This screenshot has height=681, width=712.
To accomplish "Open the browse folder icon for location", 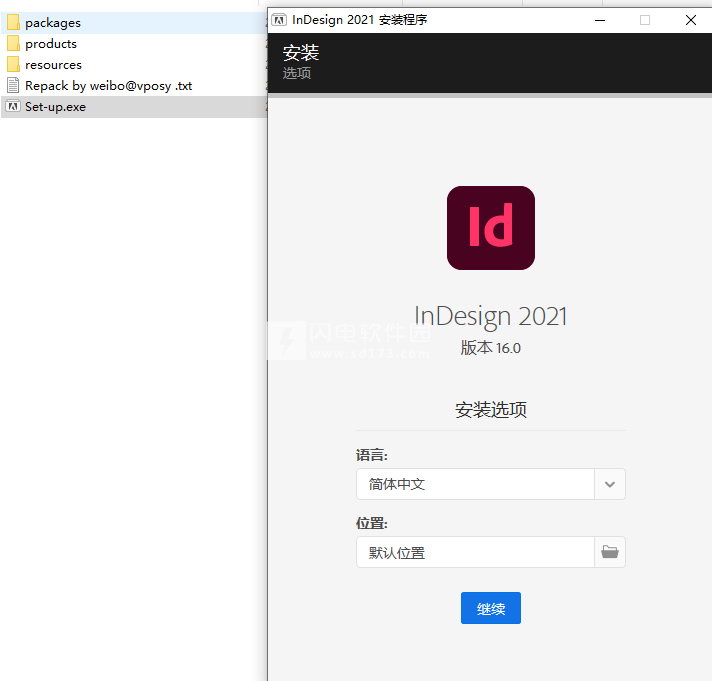I will (610, 552).
